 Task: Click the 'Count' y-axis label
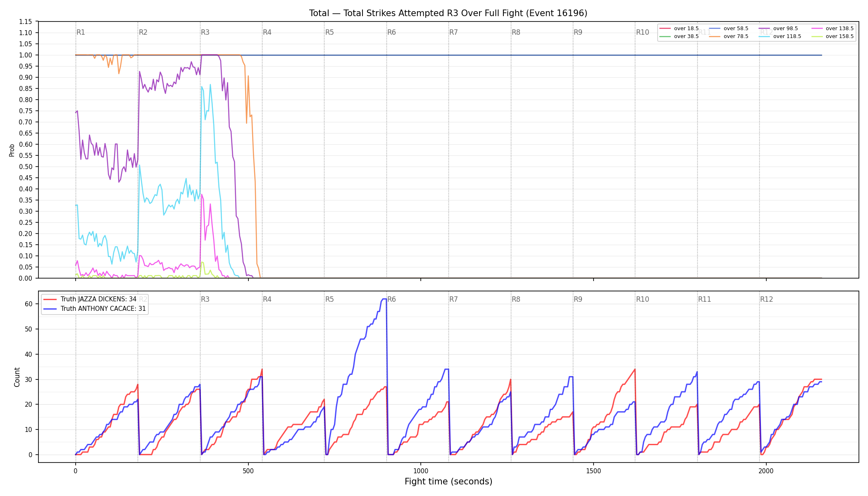[17, 377]
